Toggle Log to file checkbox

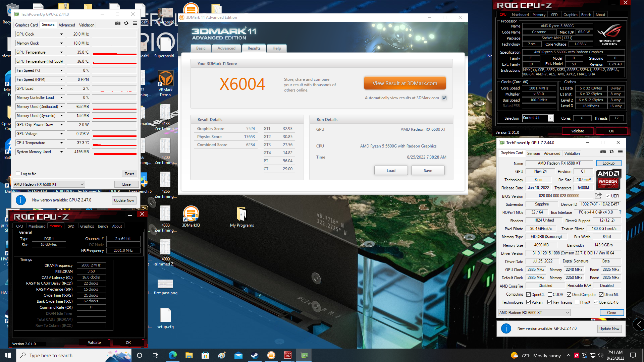pyautogui.click(x=18, y=174)
